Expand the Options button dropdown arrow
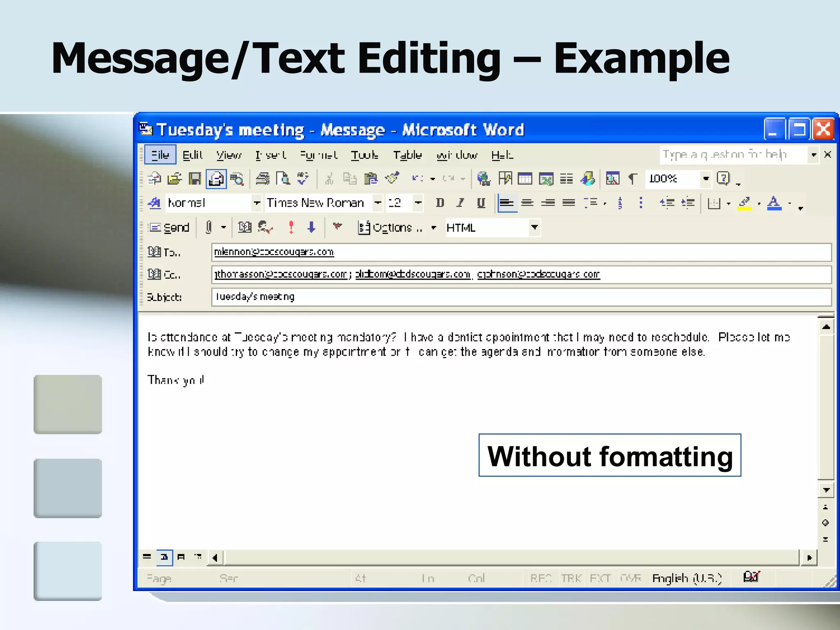840x630 pixels. click(434, 227)
